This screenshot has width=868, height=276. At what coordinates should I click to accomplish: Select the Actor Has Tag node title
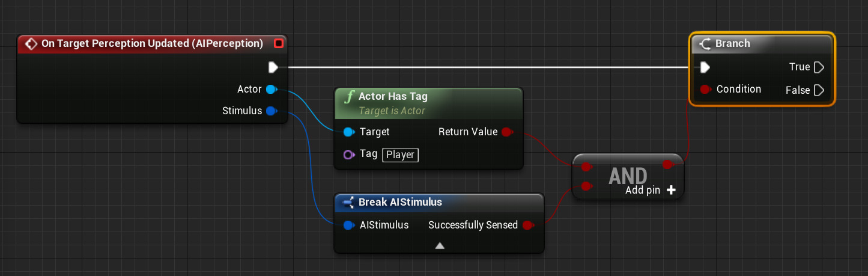coord(393,96)
